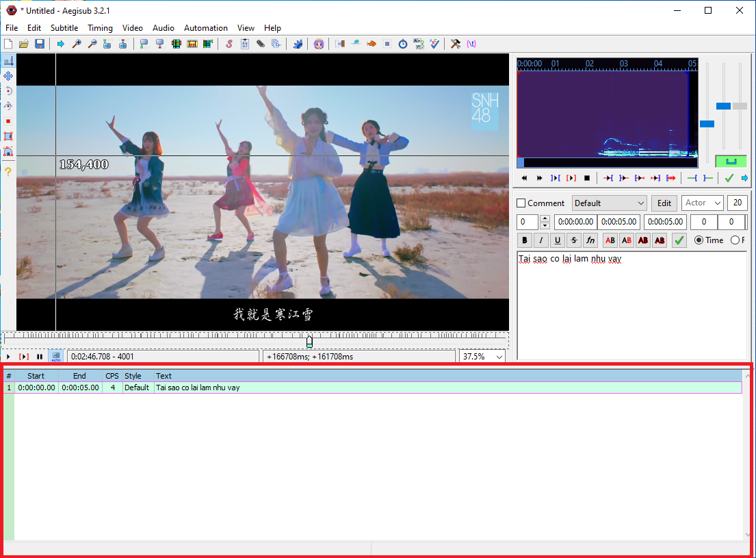
Task: Toggle auto-scroll video button
Action: 56,357
